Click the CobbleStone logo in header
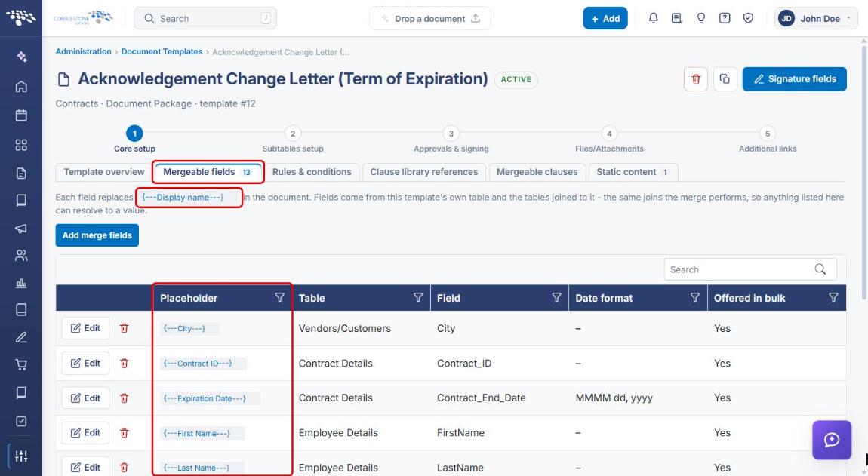 click(84, 17)
